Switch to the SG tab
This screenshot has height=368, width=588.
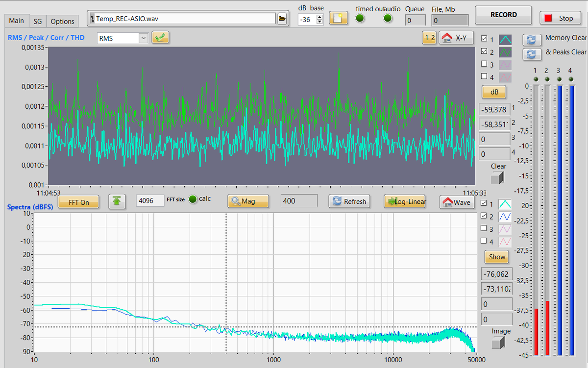coord(37,21)
